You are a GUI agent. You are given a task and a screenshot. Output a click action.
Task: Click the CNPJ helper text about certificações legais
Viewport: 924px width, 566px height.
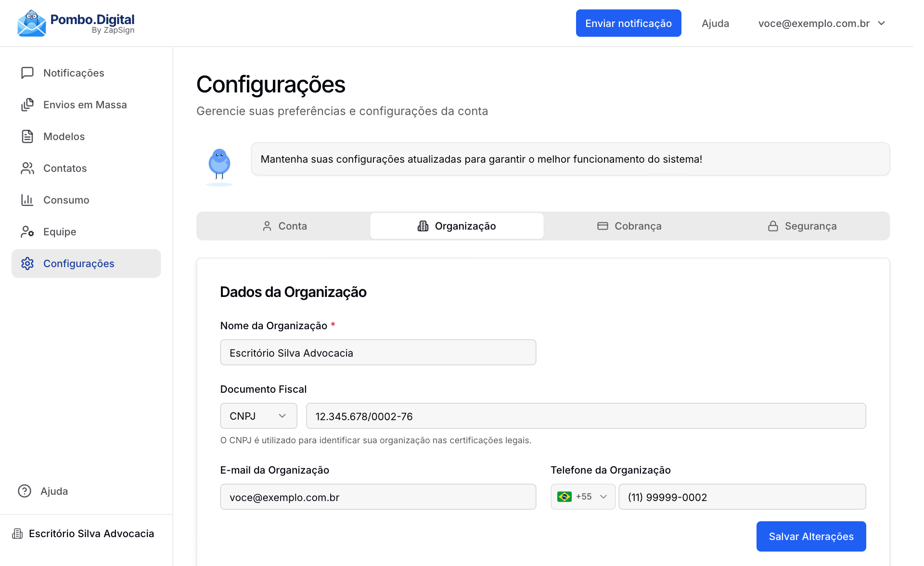376,440
